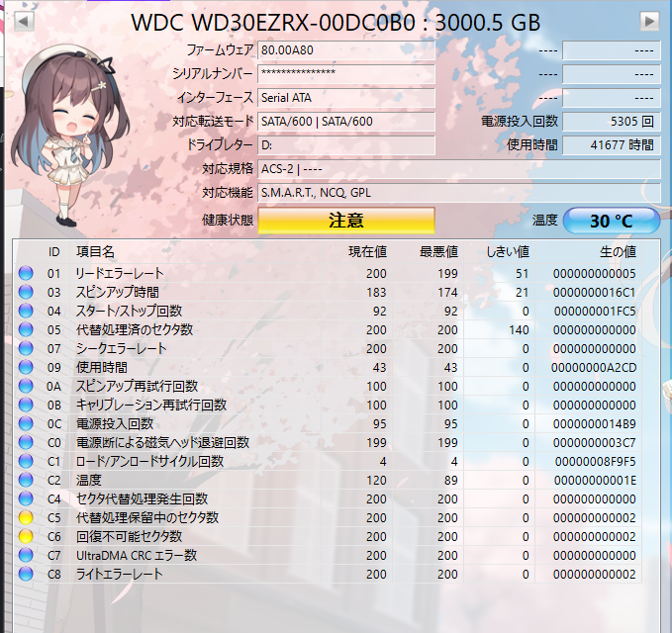Click raw value 0000000003C7
Image resolution: width=672 pixels, height=633 pixels.
click(x=595, y=443)
